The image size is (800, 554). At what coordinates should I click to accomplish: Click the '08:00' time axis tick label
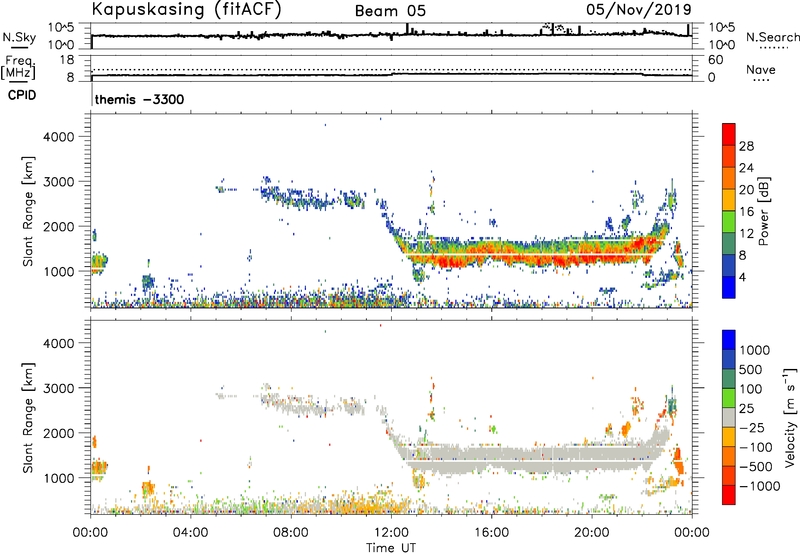[x=291, y=533]
